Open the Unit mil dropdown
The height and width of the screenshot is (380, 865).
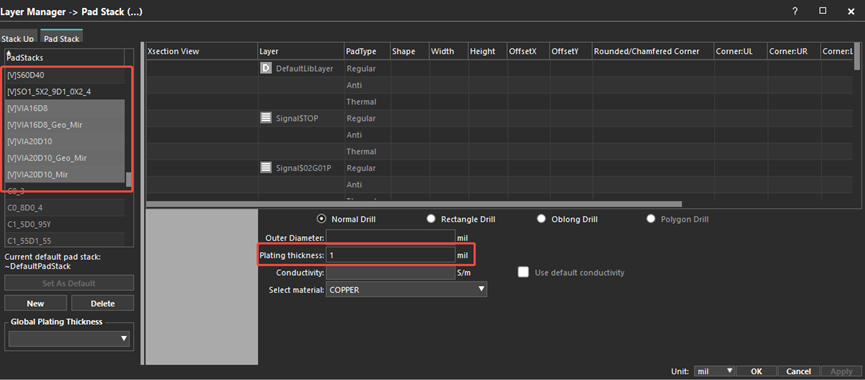[714, 371]
